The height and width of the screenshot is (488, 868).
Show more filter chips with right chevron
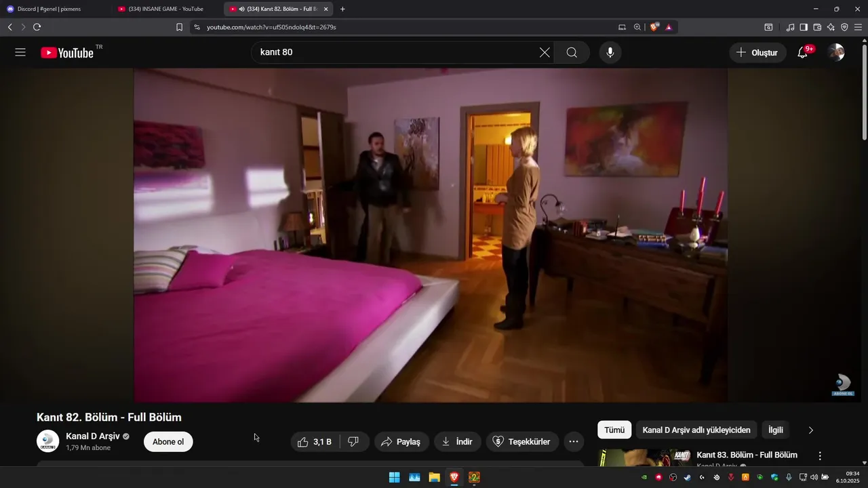coord(810,430)
